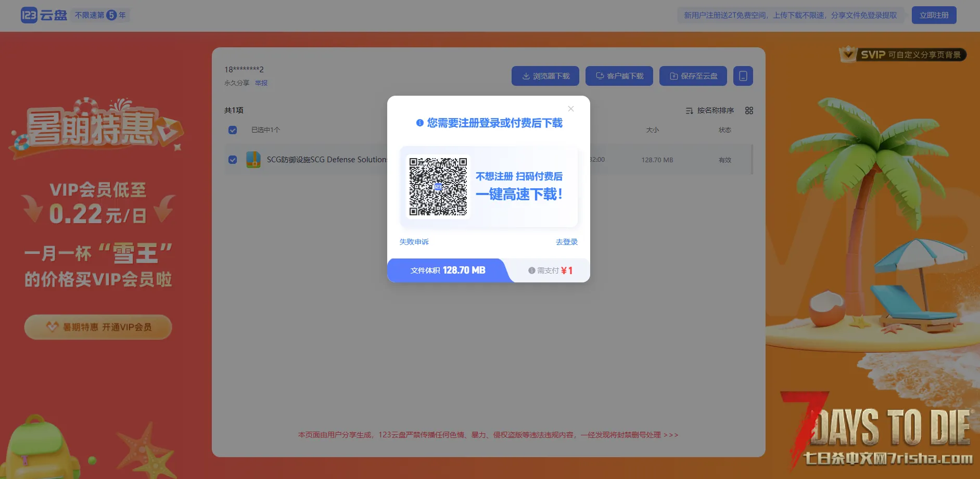Click 暑期特惠 开通VIP会员 button
This screenshot has height=479, width=980.
pyautogui.click(x=98, y=327)
